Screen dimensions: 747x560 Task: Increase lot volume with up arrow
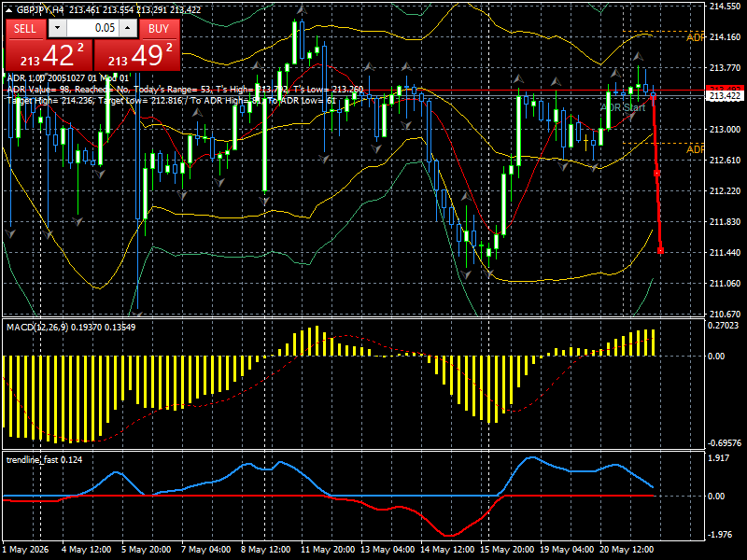tap(128, 29)
